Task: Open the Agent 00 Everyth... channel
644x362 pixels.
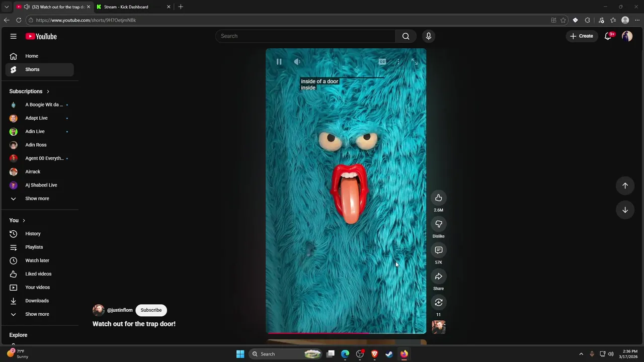Action: click(40, 158)
